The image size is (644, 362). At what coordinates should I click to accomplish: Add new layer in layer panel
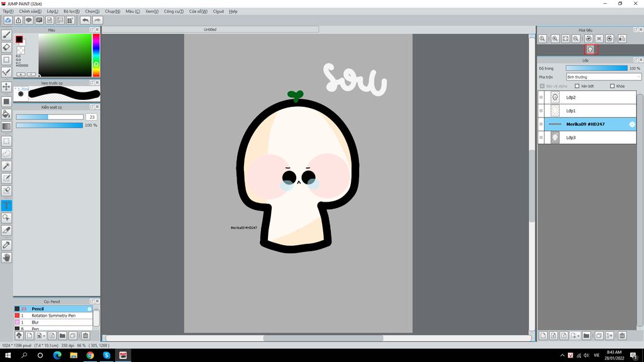(x=543, y=336)
